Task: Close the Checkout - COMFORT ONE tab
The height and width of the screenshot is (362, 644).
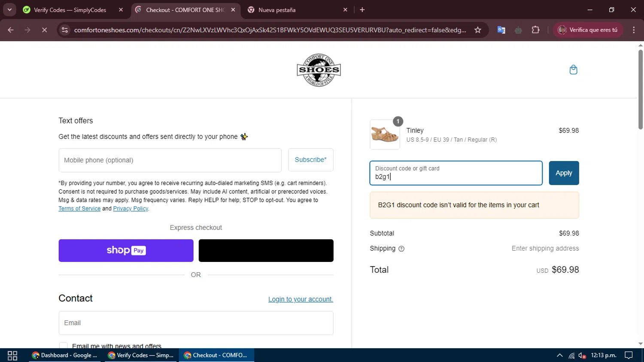Action: (233, 10)
